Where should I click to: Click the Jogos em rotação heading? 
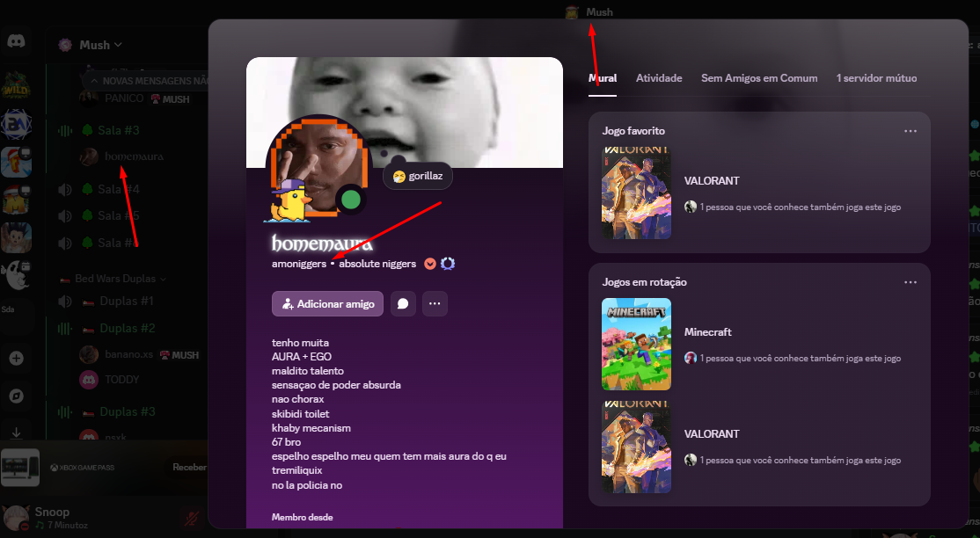click(644, 282)
